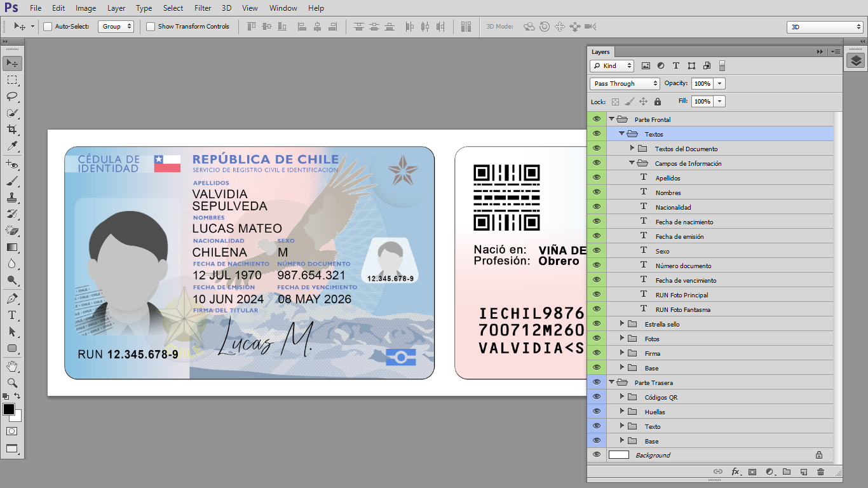This screenshot has width=868, height=488.
Task: Hide the Apellidos text layer
Action: click(x=597, y=177)
